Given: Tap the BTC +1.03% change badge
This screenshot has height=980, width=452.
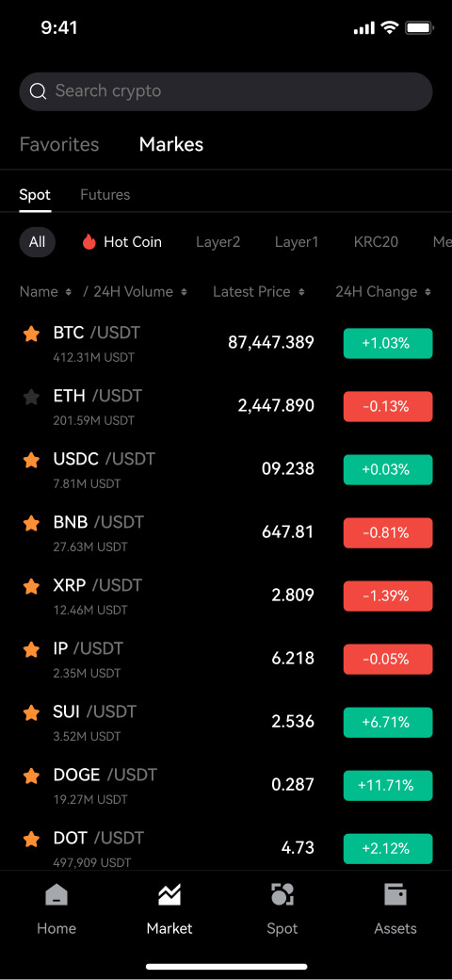Looking at the screenshot, I should point(388,343).
